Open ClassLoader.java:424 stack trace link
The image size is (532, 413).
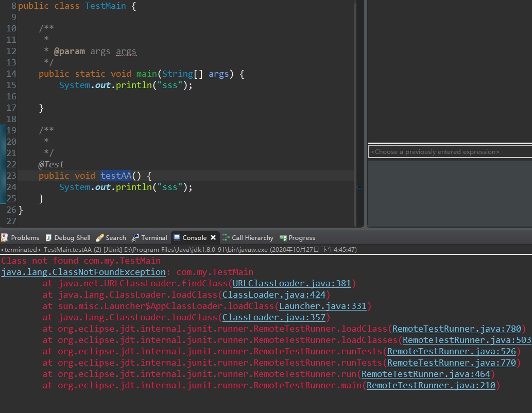pos(274,295)
